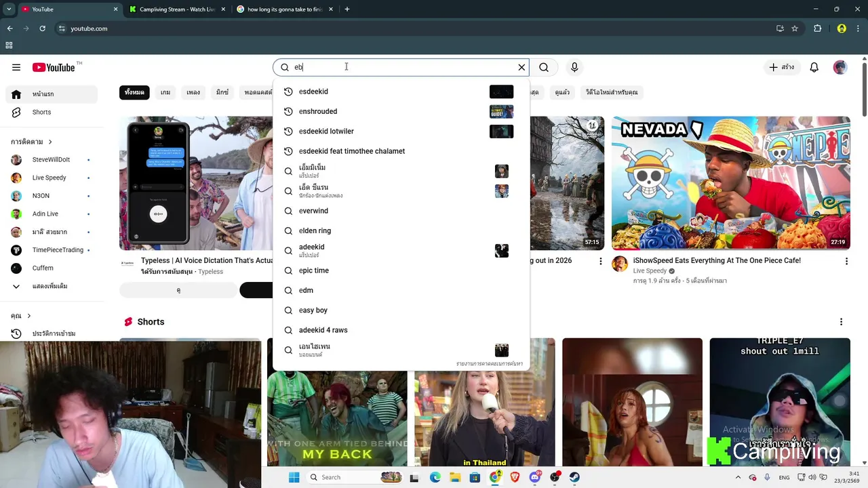Bookmark this page with the star
The image size is (868, 488).
[x=795, y=28]
